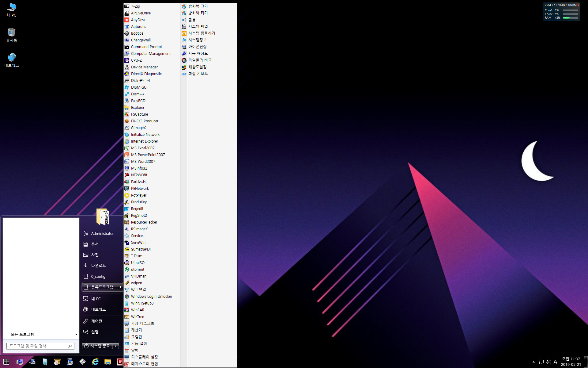Image resolution: width=588 pixels, height=368 pixels.
Task: Open CPU-Z from the program list
Action: click(x=152, y=60)
